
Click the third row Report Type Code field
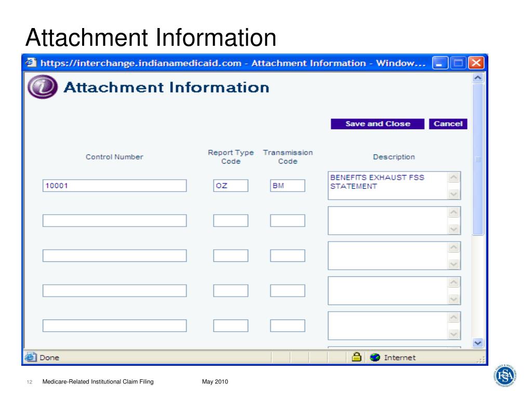(231, 256)
